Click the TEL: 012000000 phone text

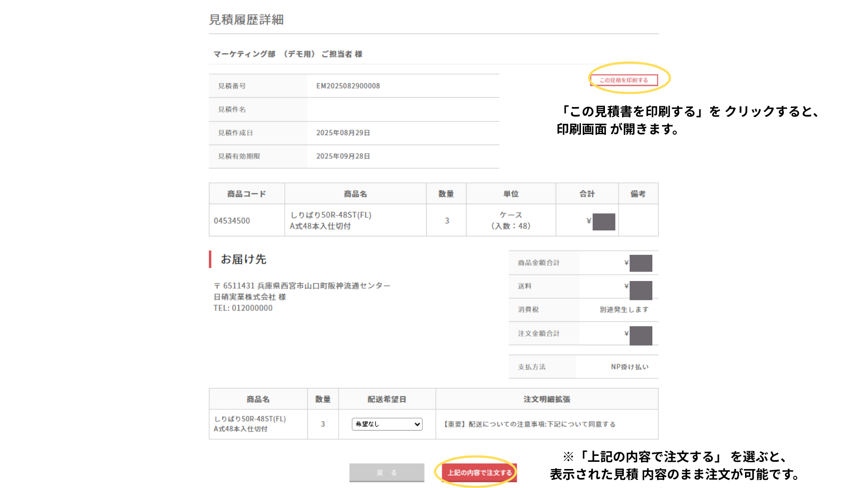(243, 308)
